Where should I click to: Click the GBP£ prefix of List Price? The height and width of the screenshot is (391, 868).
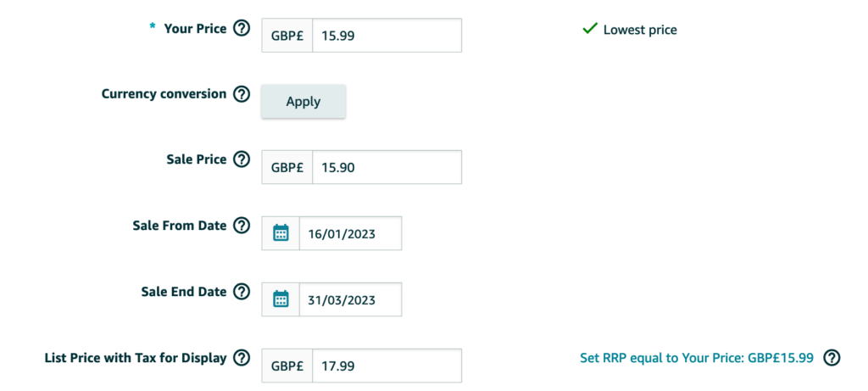(287, 366)
